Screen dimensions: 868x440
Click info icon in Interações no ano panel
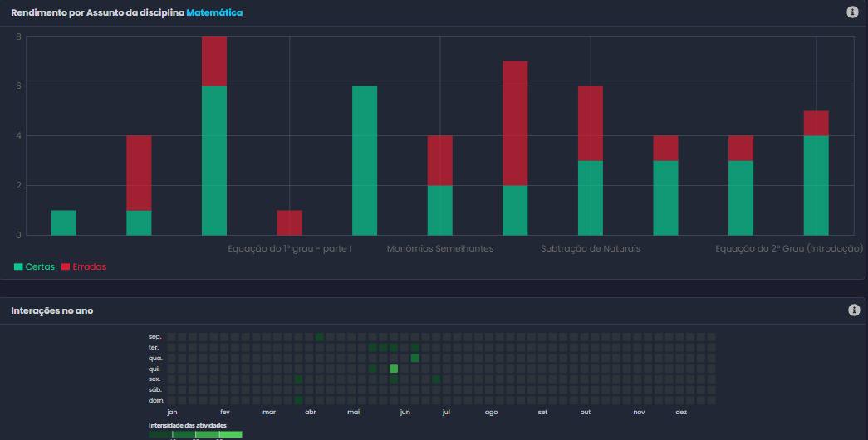(854, 310)
